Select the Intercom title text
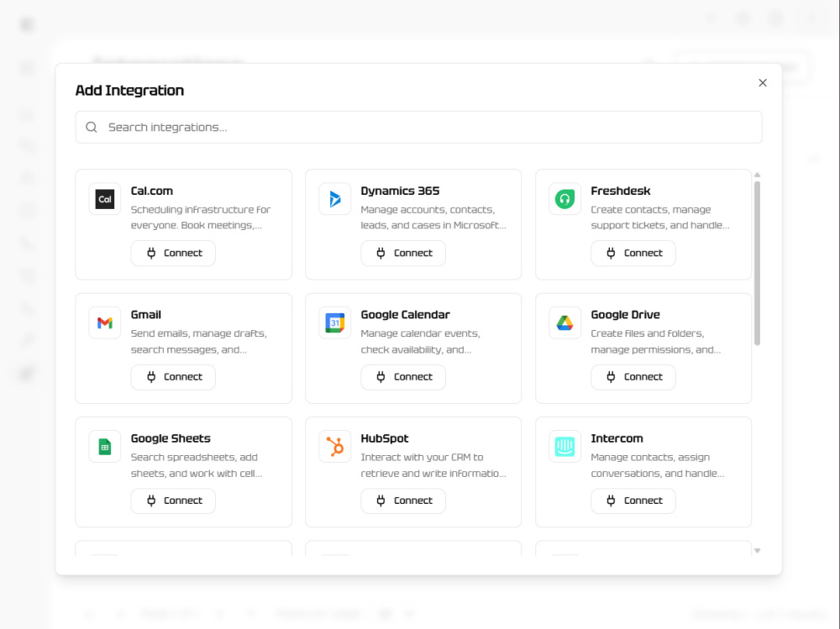 (x=617, y=438)
